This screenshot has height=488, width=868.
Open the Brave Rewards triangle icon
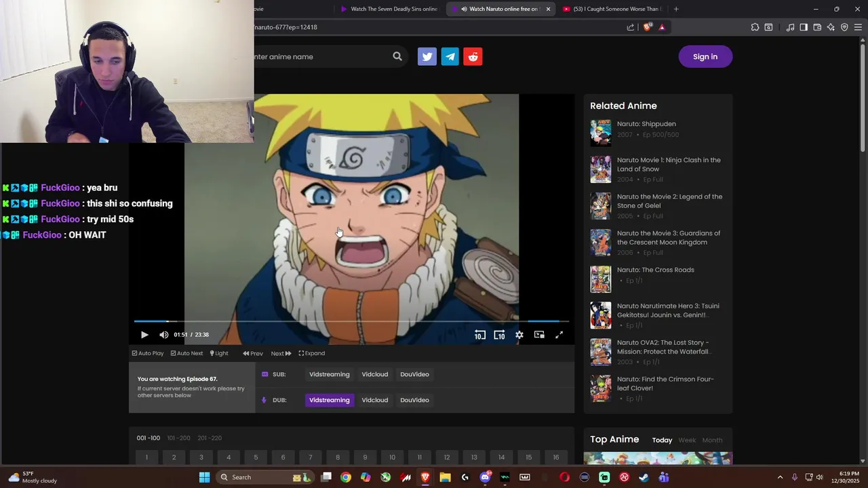pyautogui.click(x=662, y=27)
